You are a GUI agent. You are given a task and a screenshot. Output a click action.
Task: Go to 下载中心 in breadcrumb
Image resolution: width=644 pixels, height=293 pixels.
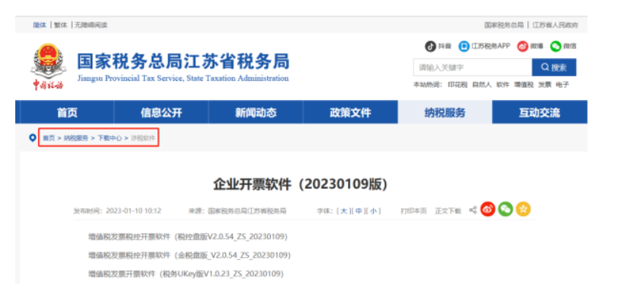110,138
